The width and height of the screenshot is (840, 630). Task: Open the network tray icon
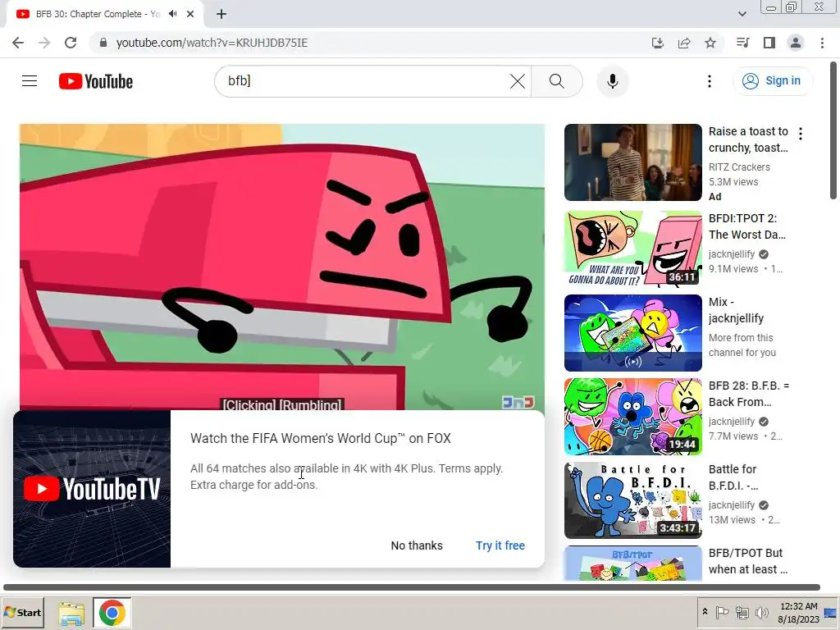742,612
